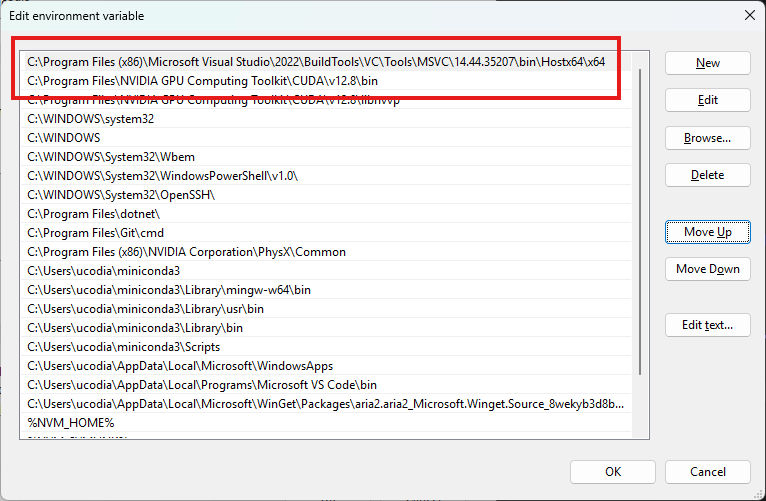Select the Git\cmd path entry

click(x=95, y=232)
